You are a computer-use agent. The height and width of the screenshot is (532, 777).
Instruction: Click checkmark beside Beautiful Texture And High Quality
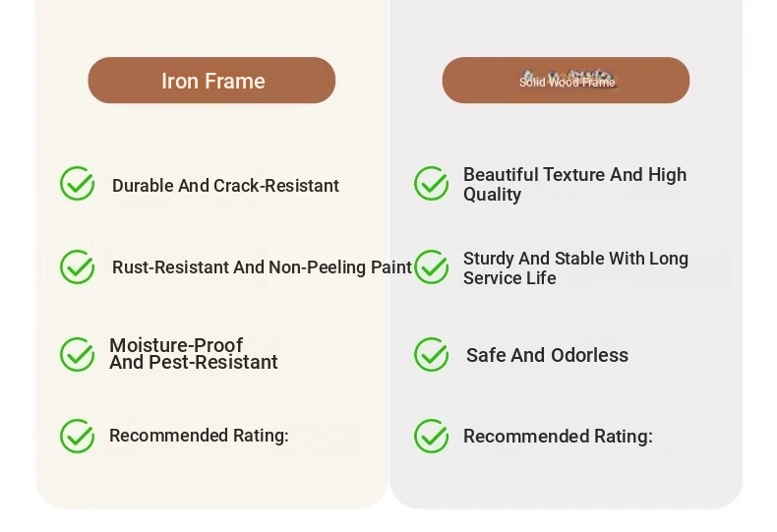432,183
